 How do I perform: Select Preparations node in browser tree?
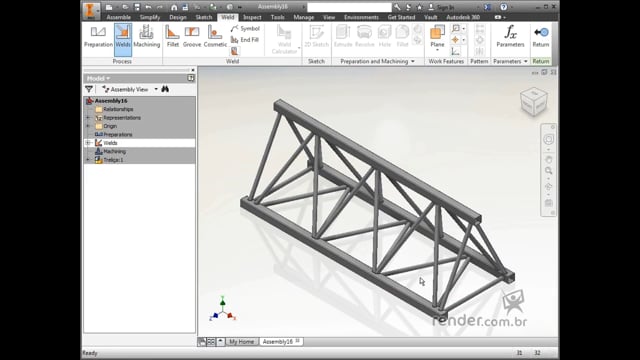[x=118, y=134]
